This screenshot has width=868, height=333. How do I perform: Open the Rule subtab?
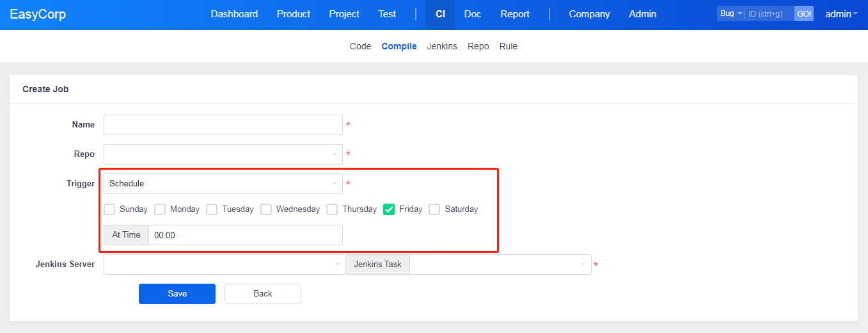pyautogui.click(x=509, y=46)
